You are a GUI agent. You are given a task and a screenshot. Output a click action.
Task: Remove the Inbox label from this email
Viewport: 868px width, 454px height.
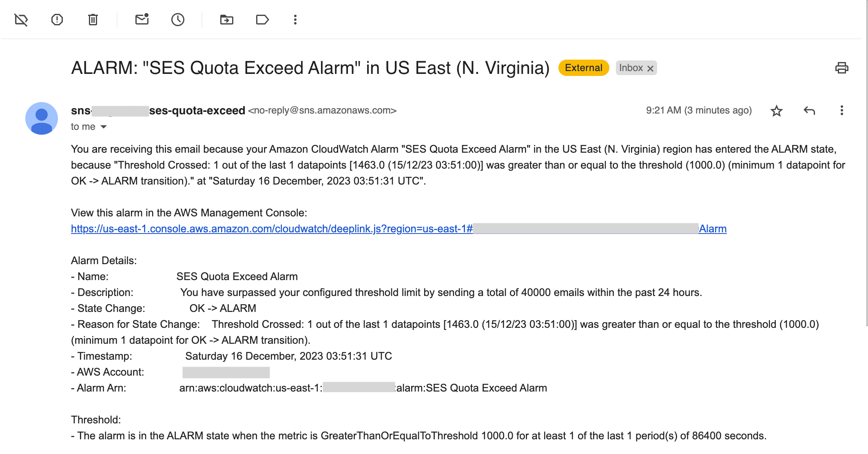651,68
